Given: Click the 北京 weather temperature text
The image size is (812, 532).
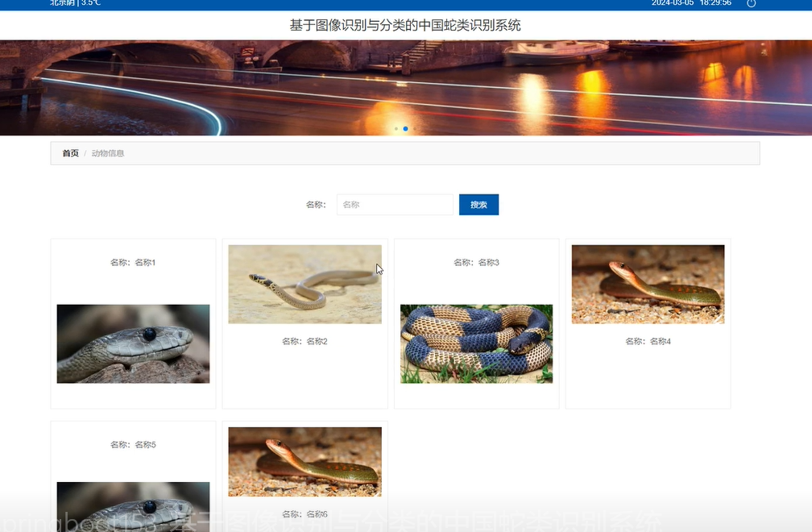Looking at the screenshot, I should 76,3.
